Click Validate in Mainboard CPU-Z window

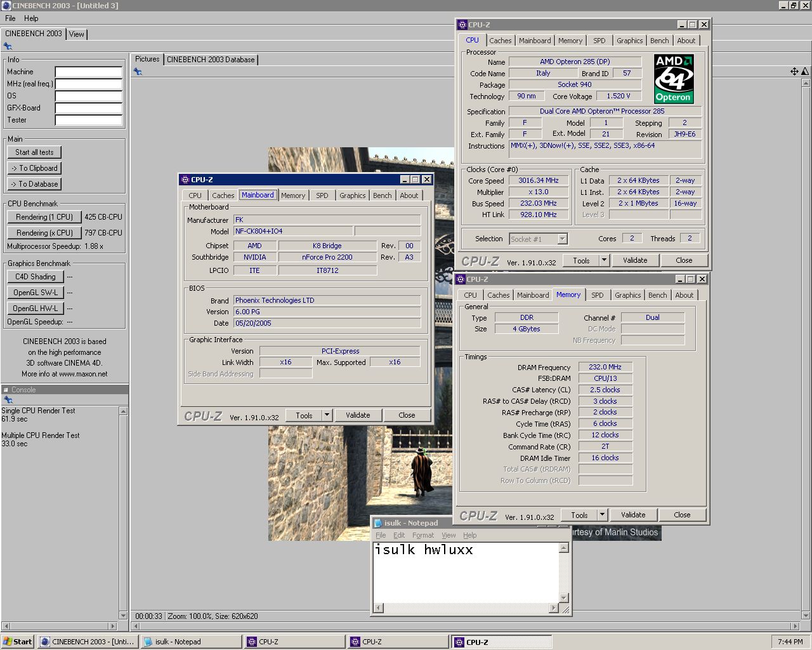pyautogui.click(x=358, y=415)
